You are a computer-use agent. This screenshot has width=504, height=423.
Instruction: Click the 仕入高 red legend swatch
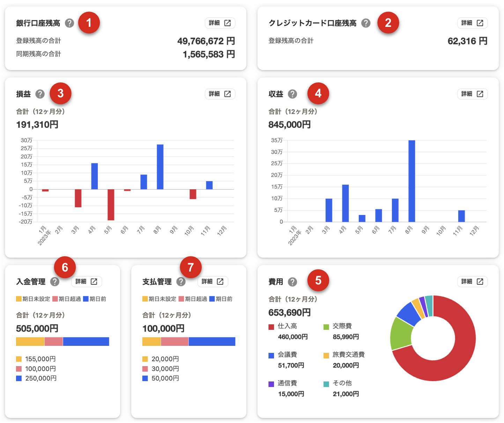tap(271, 327)
